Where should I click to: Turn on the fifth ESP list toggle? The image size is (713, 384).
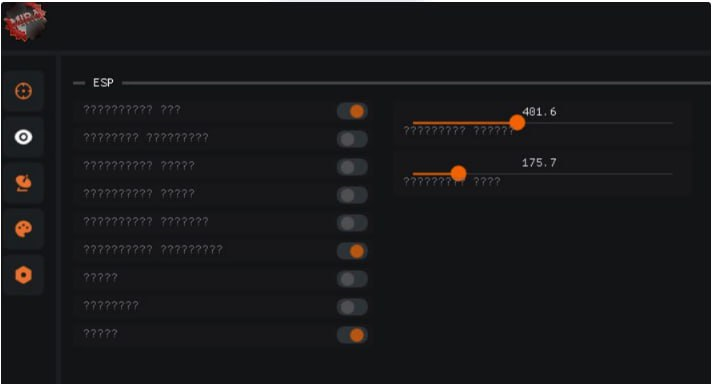point(352,223)
